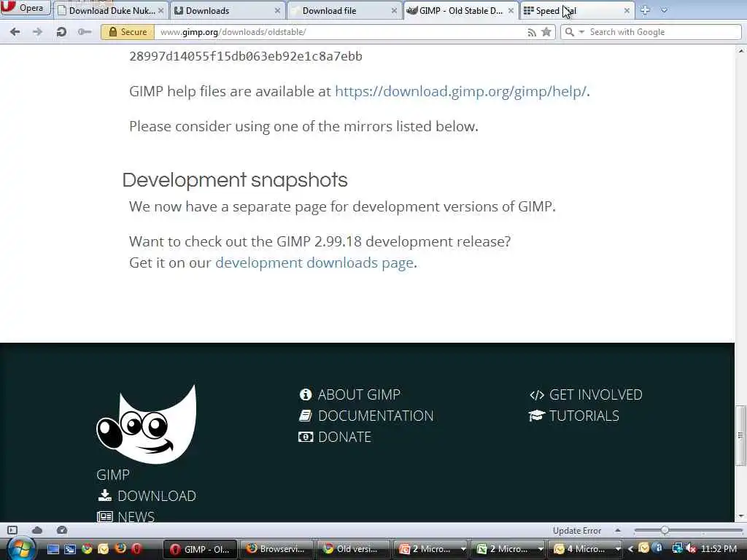The height and width of the screenshot is (560, 747).
Task: Open the development downloads page link
Action: 314,262
